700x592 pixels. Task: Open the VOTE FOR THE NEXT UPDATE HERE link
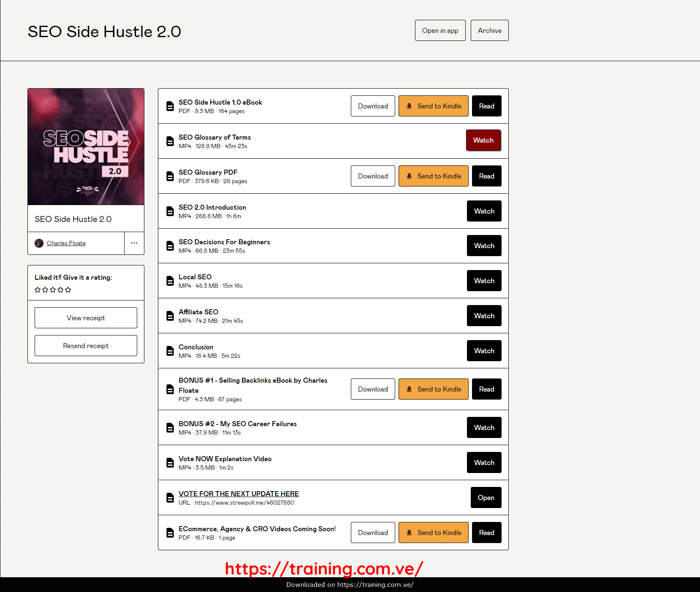239,493
